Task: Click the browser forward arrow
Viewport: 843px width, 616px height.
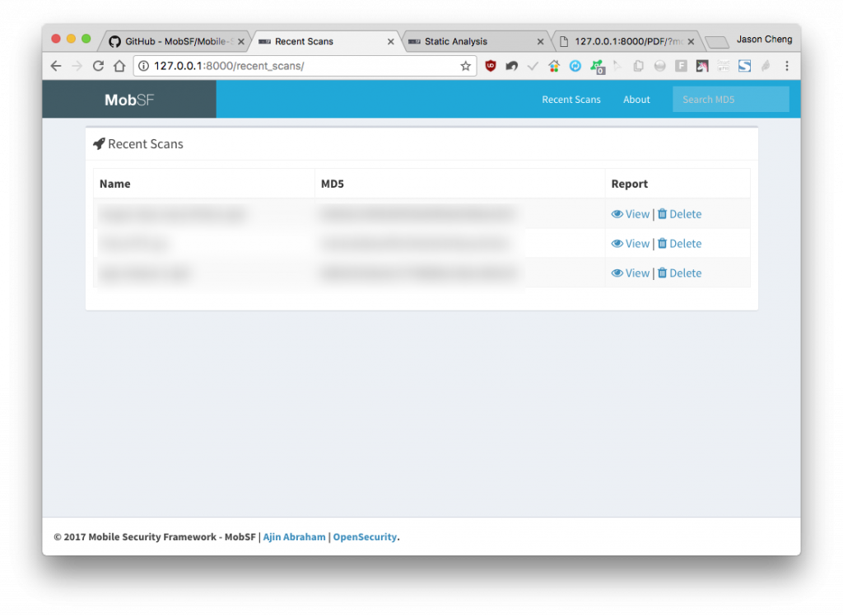Action: [77, 66]
